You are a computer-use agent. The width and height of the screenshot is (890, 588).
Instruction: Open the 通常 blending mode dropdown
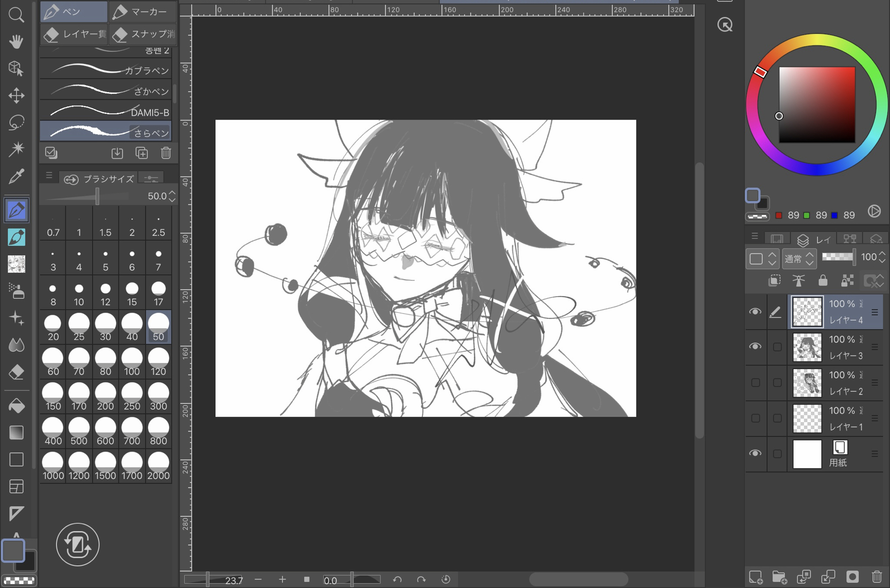tap(799, 258)
